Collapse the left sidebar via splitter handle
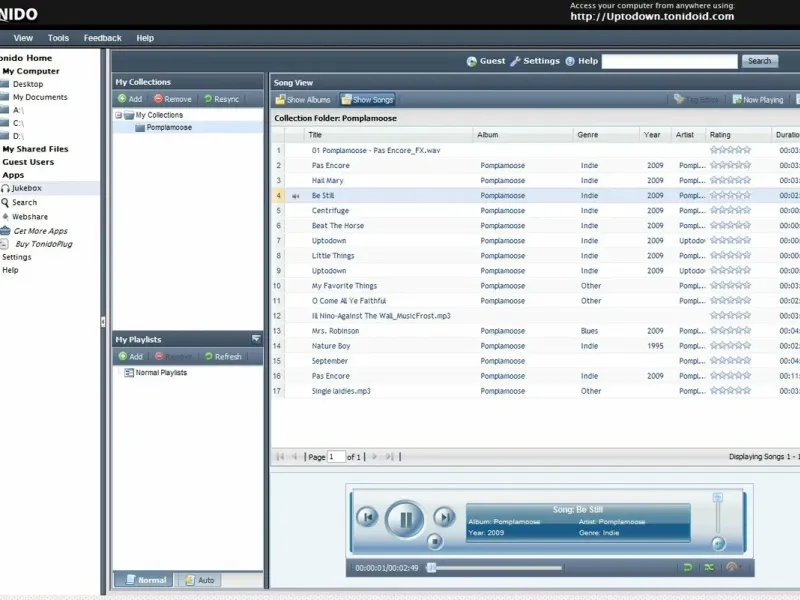The image size is (800, 600). (x=103, y=321)
